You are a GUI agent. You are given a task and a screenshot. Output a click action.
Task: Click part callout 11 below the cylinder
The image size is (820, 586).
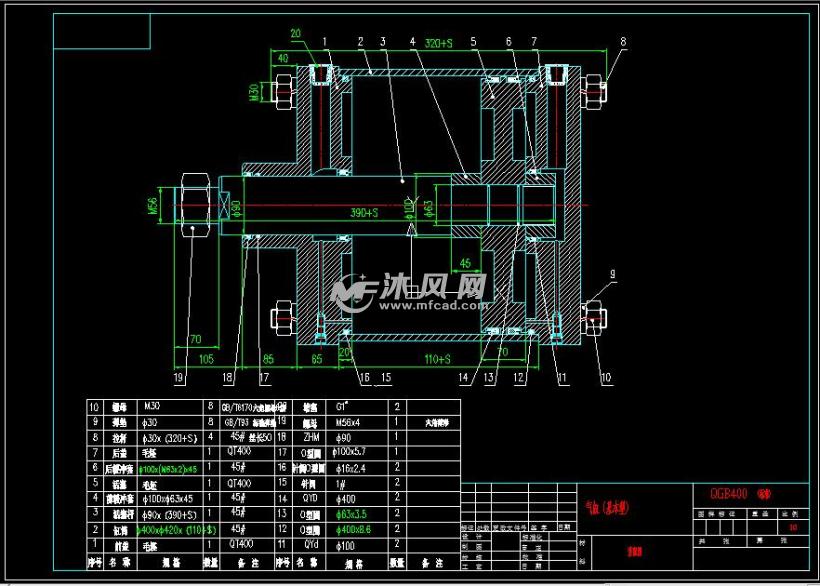pos(562,377)
